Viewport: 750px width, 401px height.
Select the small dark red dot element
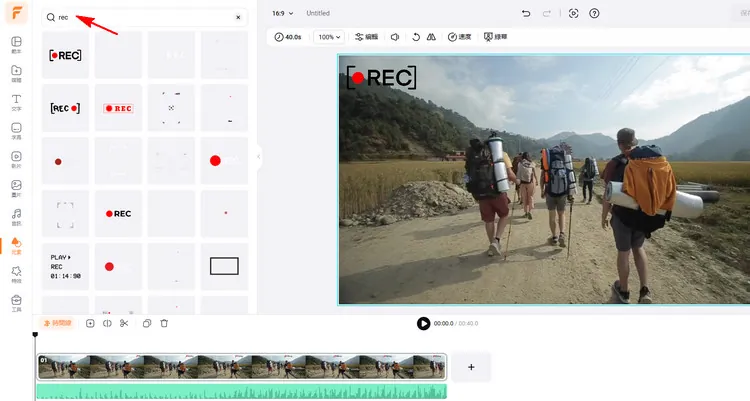[x=65, y=161]
